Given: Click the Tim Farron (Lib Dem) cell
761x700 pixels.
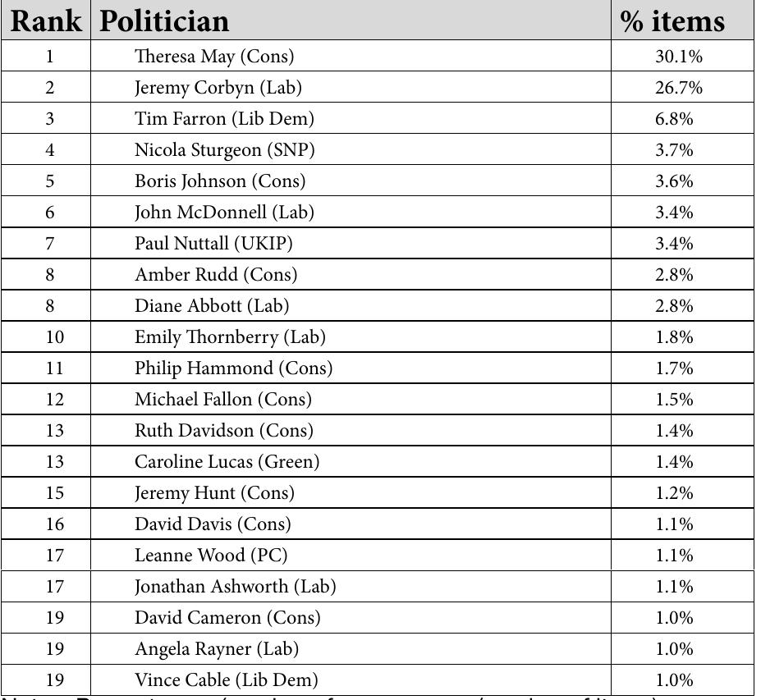Looking at the screenshot, I should [224, 118].
